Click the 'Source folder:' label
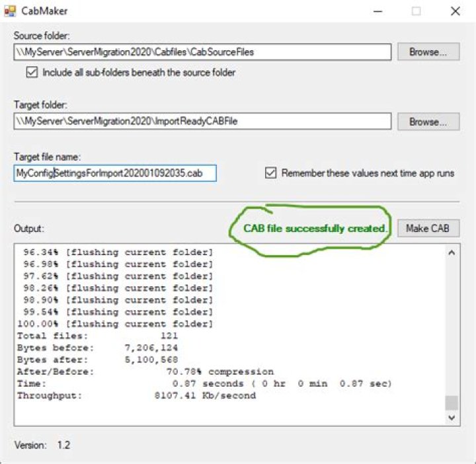476x464 pixels. (x=42, y=36)
